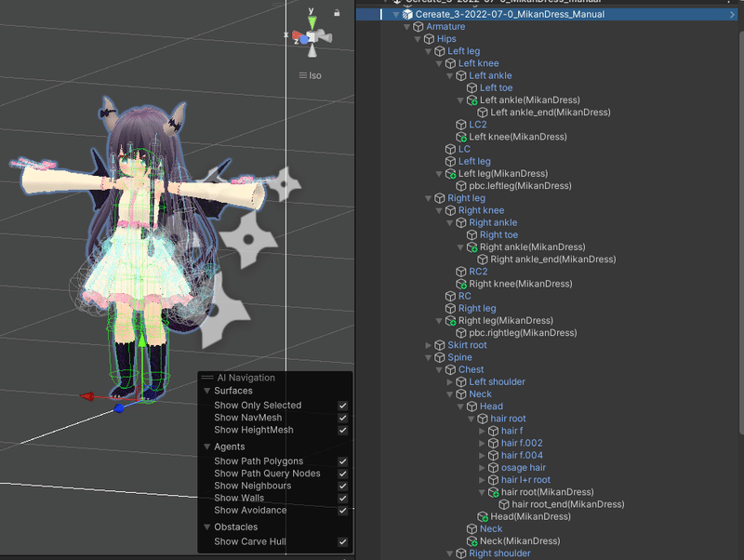Select the Chest bone in the hierarchy tree
The height and width of the screenshot is (560, 744).
(470, 368)
